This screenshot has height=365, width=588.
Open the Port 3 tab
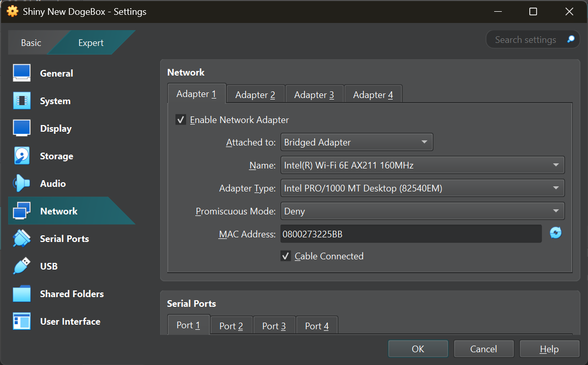click(274, 326)
